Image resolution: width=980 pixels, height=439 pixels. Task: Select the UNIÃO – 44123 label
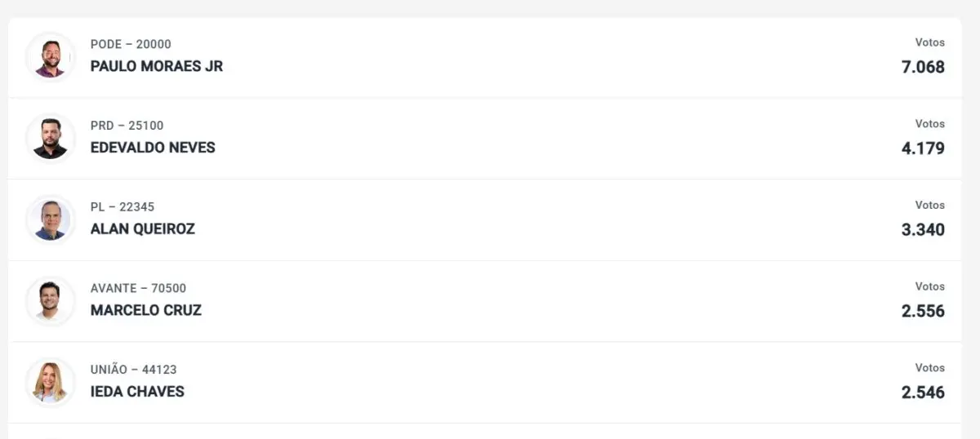133,370
